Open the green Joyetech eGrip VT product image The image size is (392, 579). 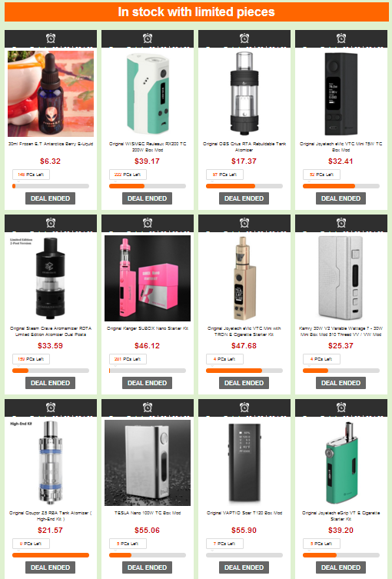[341, 463]
